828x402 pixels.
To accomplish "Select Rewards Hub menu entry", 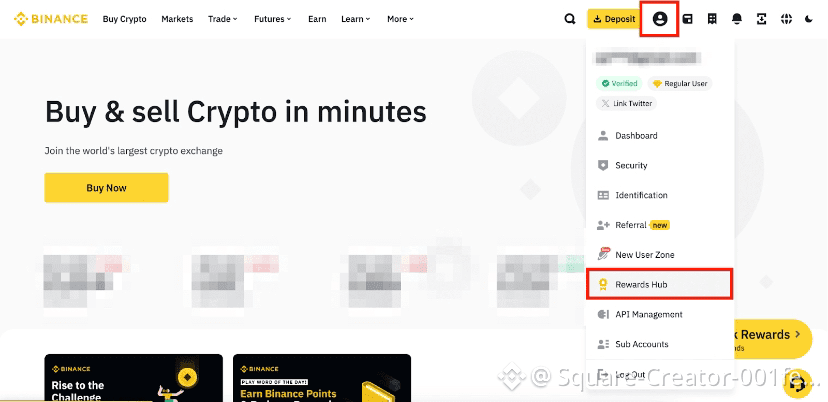I will click(659, 284).
